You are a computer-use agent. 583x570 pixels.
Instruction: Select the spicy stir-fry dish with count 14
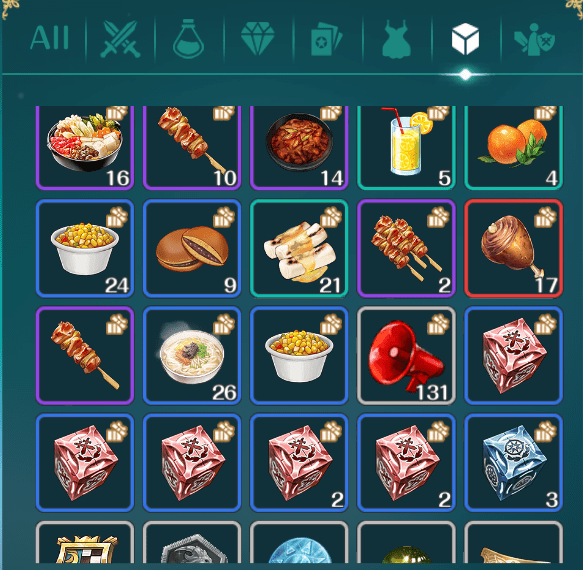(299, 148)
